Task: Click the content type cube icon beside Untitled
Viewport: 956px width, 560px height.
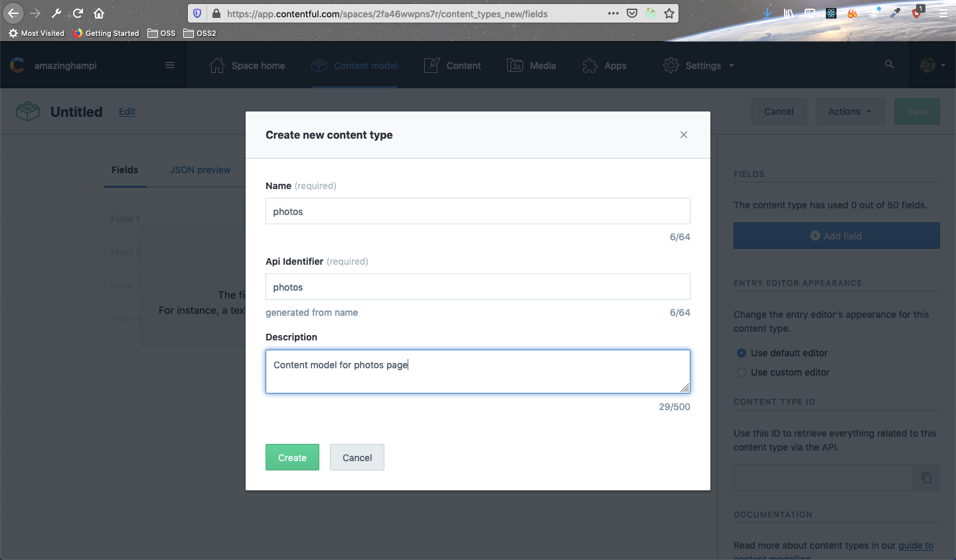Action: point(28,111)
